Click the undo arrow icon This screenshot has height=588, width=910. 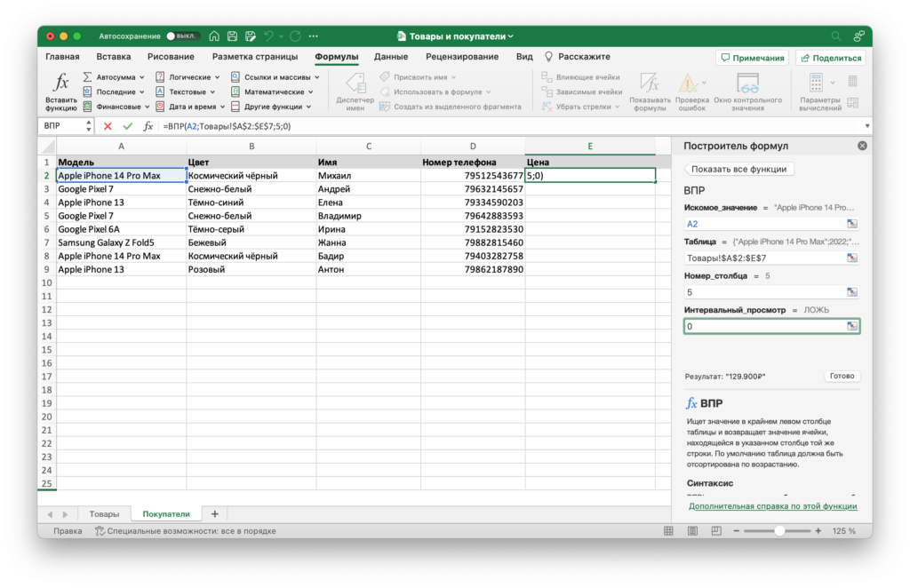[x=268, y=36]
